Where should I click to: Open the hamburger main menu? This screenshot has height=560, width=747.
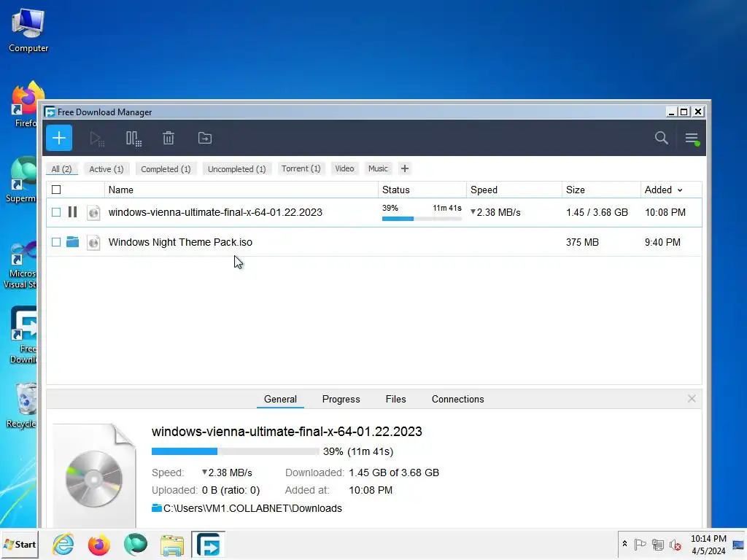(x=692, y=139)
